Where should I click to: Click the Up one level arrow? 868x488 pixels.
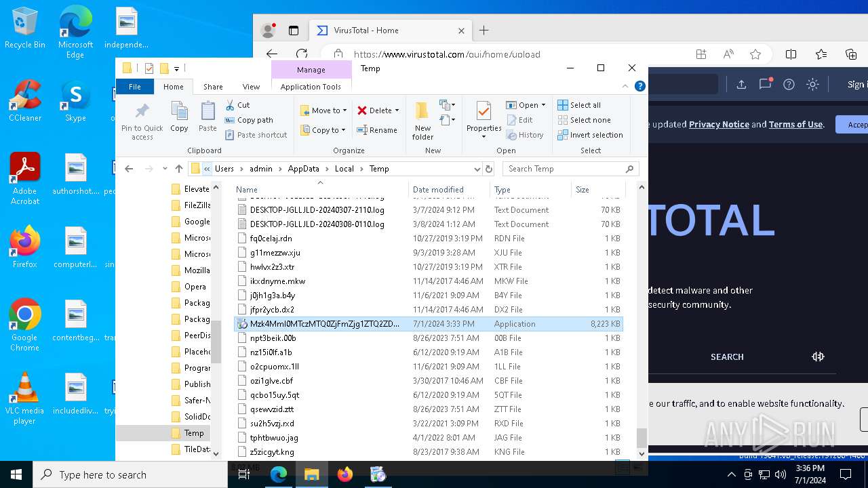179,169
